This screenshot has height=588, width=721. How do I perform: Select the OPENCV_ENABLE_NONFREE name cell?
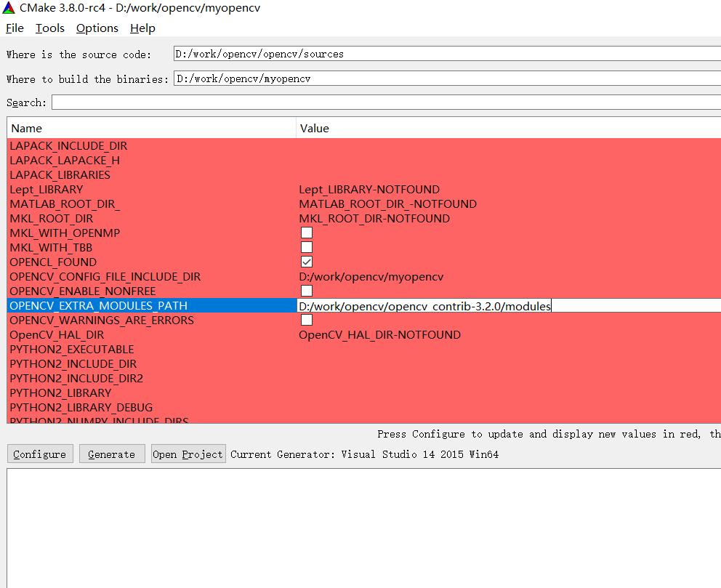(x=83, y=291)
